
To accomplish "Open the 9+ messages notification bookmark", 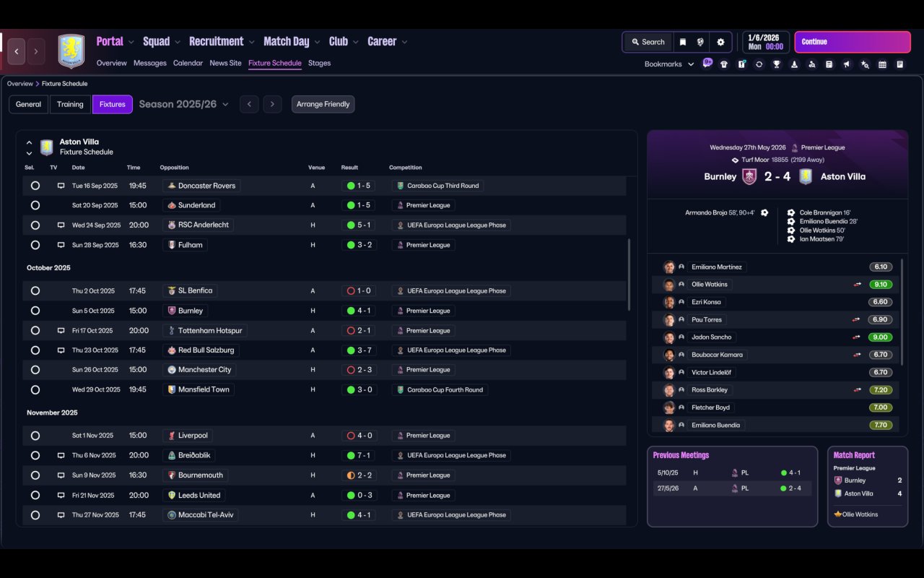I will pyautogui.click(x=707, y=63).
